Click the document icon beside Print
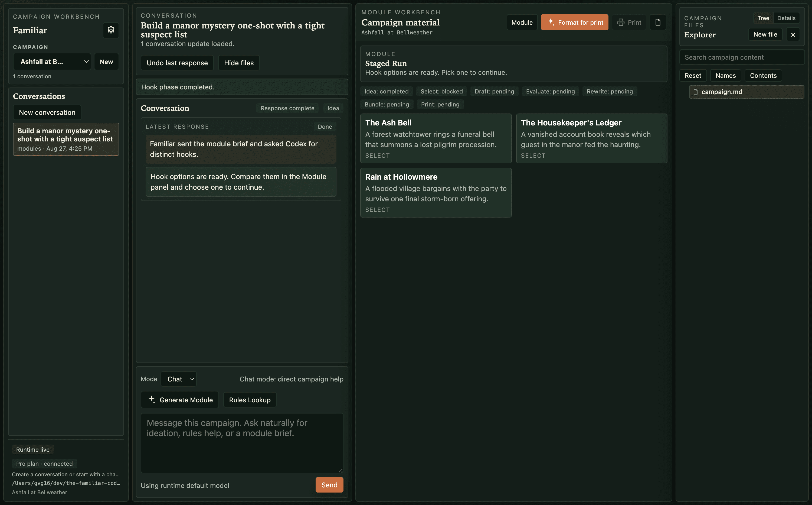Viewport: 812px width, 505px height. point(658,22)
